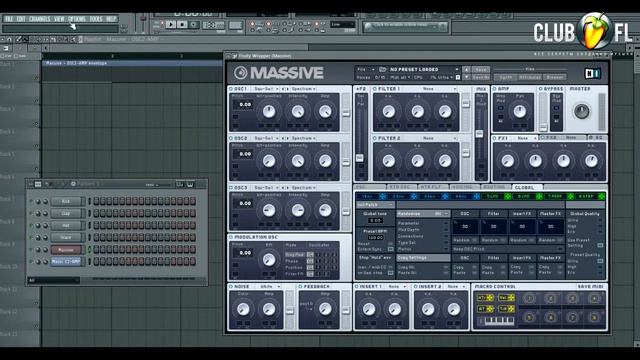This screenshot has height=360, width=640.
Task: Click the Save As button in Massive
Action: (x=481, y=77)
